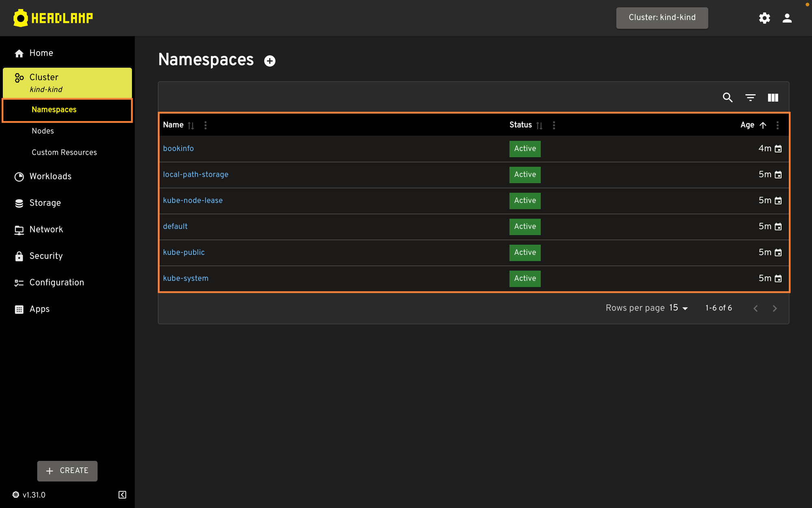The width and height of the screenshot is (812, 508).
Task: Expand Workloads sidebar section
Action: 67,176
